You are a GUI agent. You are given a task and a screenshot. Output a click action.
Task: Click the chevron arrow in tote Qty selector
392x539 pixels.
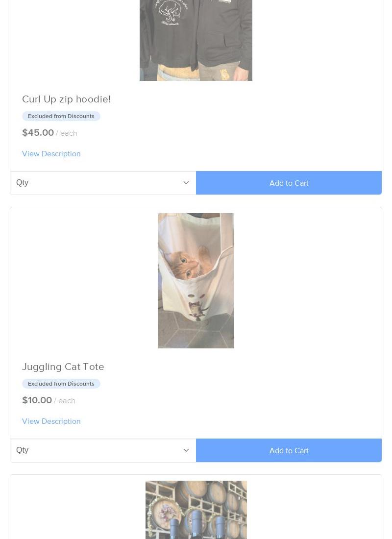click(186, 450)
